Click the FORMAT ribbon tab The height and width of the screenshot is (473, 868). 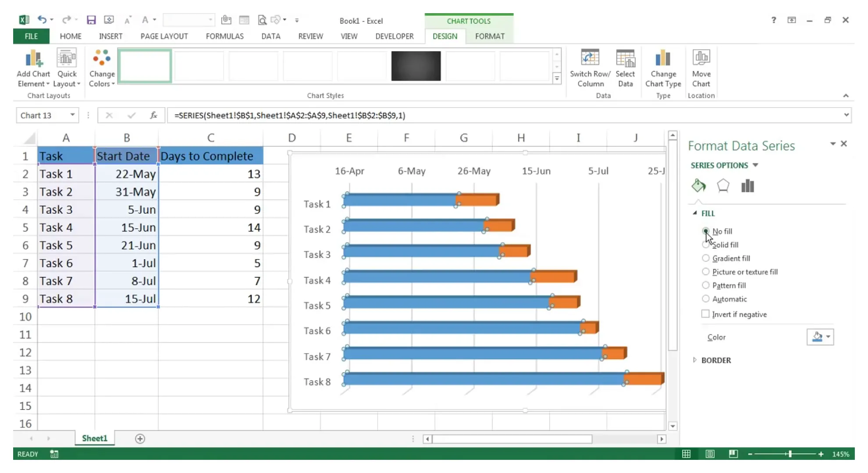pyautogui.click(x=490, y=36)
